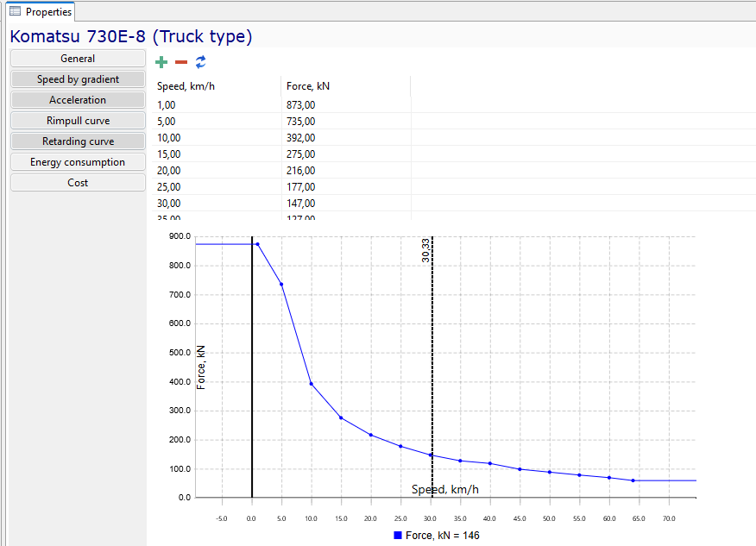The width and height of the screenshot is (756, 546).
Task: Click the Force, kN vertical axis title
Action: 201,367
